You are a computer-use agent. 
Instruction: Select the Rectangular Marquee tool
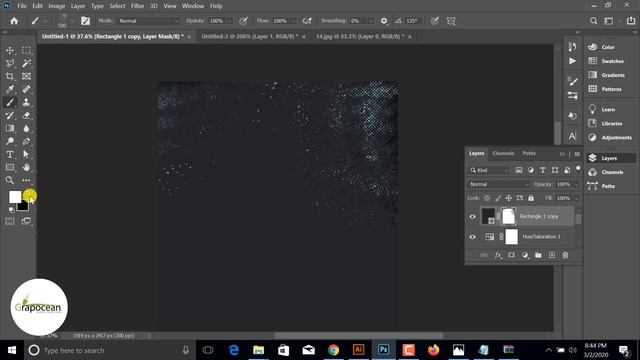click(26, 51)
